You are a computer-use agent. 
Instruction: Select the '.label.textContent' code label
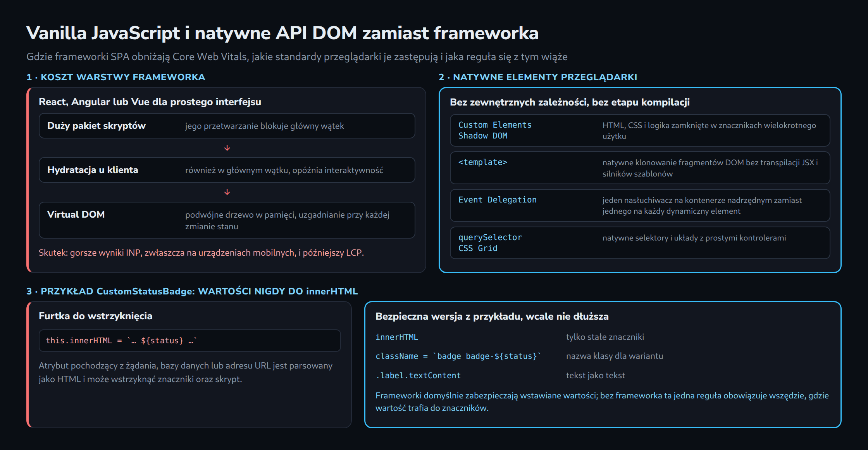point(418,376)
